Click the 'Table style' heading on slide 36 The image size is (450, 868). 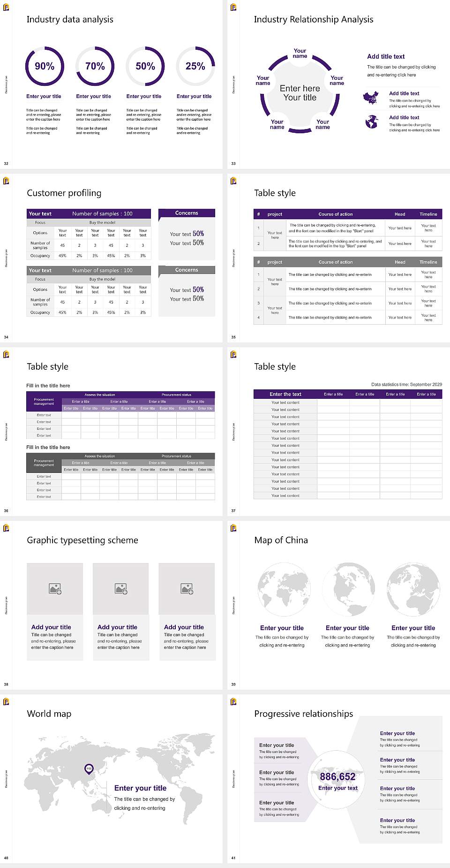pos(47,366)
